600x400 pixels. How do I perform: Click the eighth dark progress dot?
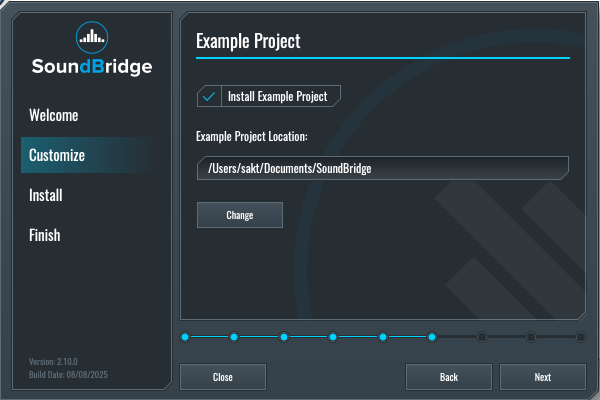[x=531, y=337]
